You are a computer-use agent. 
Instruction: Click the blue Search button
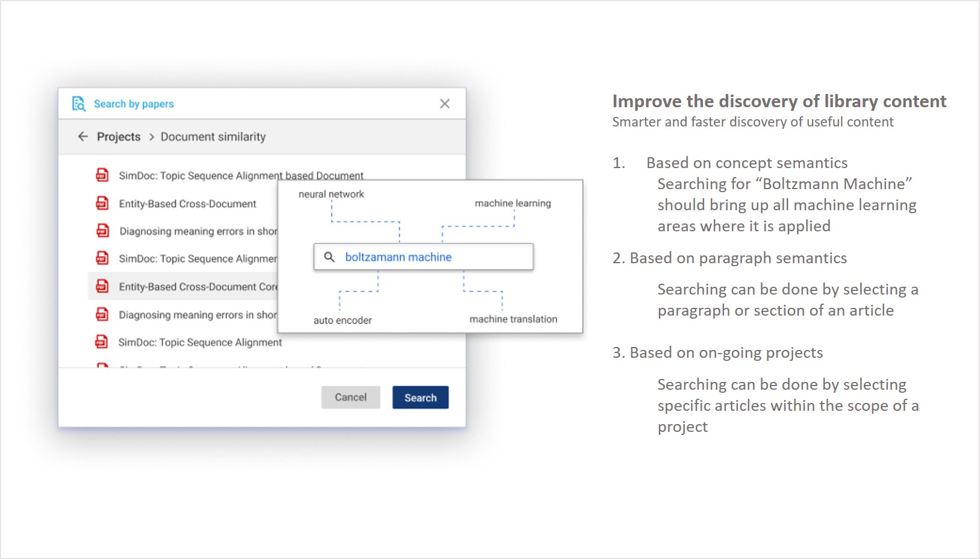pyautogui.click(x=420, y=398)
